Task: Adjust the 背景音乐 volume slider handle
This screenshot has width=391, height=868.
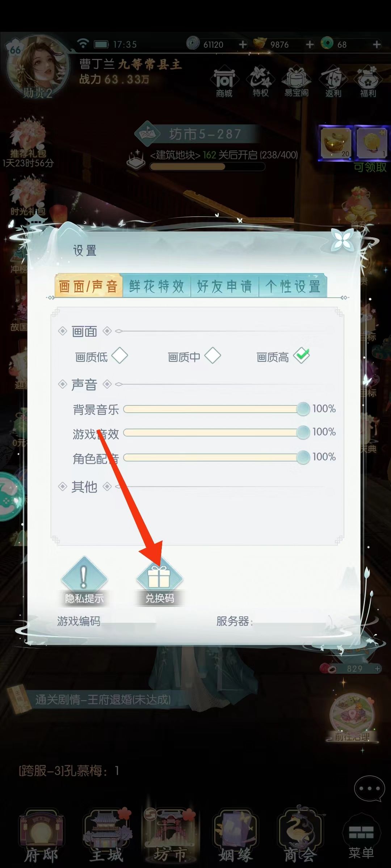Action: tap(303, 409)
